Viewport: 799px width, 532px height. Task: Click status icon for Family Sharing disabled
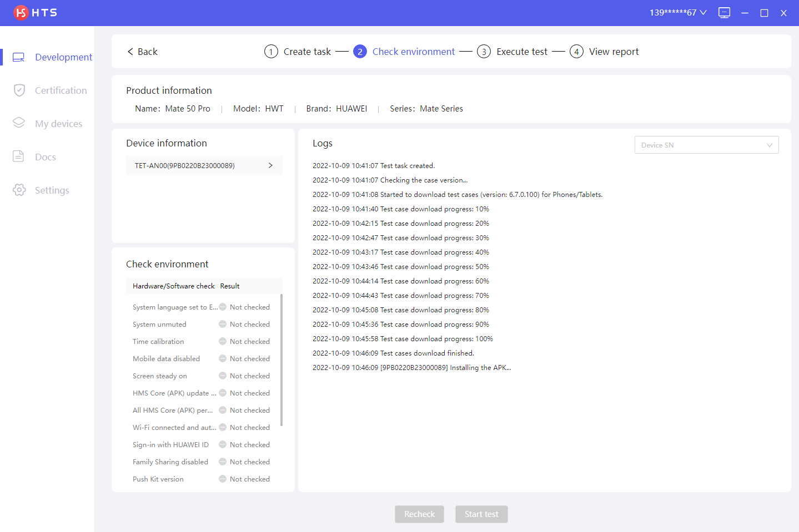pyautogui.click(x=223, y=462)
